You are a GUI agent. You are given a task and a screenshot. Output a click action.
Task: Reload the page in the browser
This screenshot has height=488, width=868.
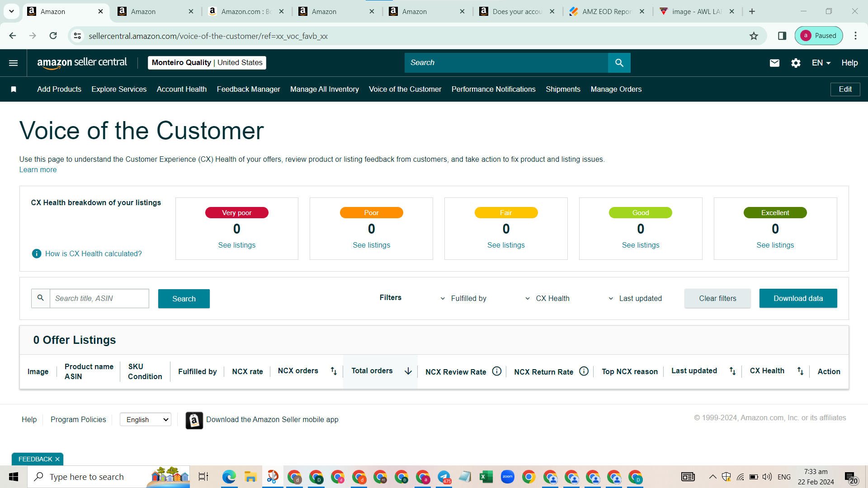[x=53, y=36]
